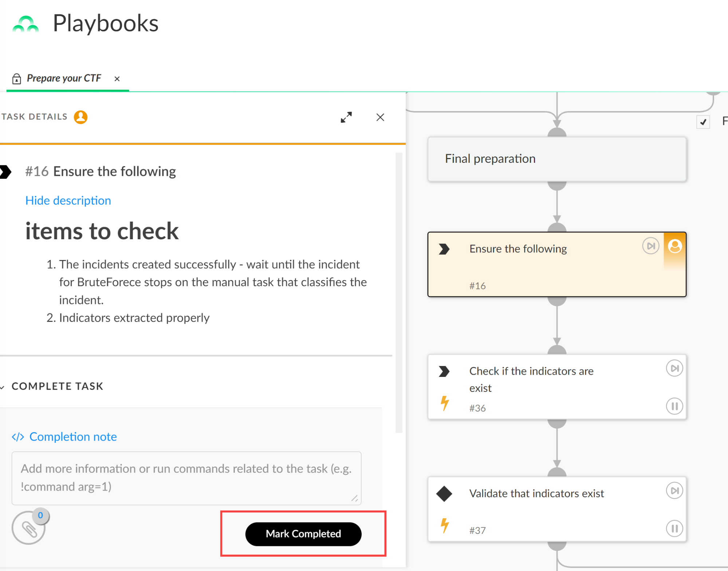
Task: Toggle the checkbox near the canvas top right
Action: point(703,122)
